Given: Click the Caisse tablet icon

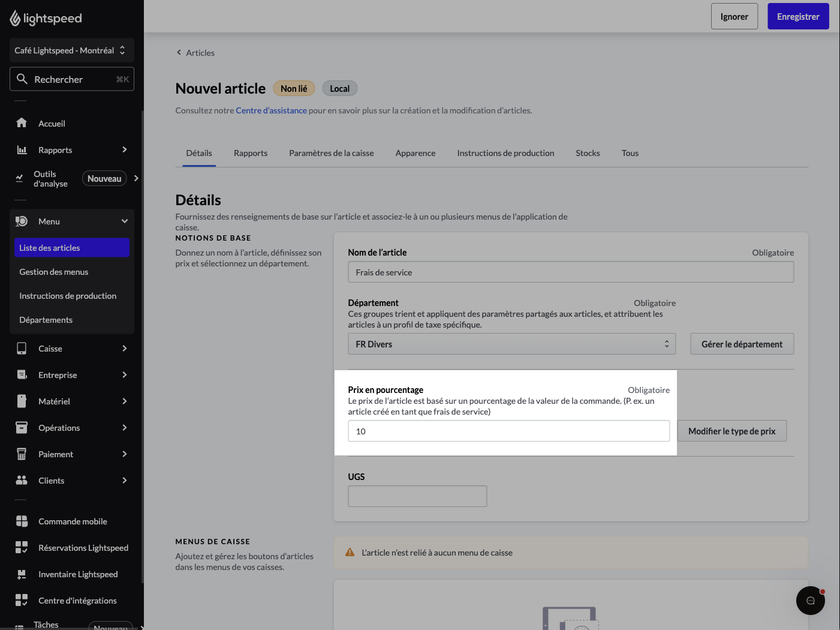Looking at the screenshot, I should pyautogui.click(x=22, y=349).
